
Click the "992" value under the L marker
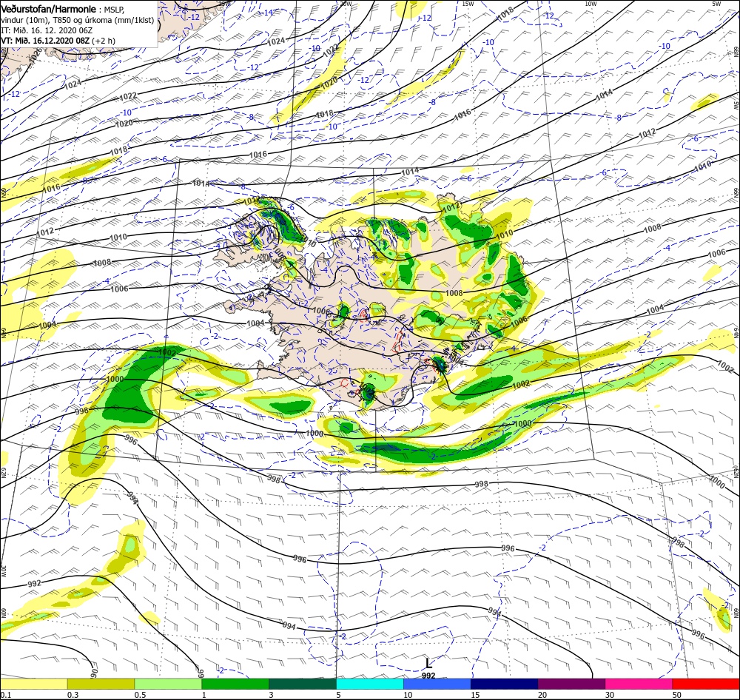point(428,676)
